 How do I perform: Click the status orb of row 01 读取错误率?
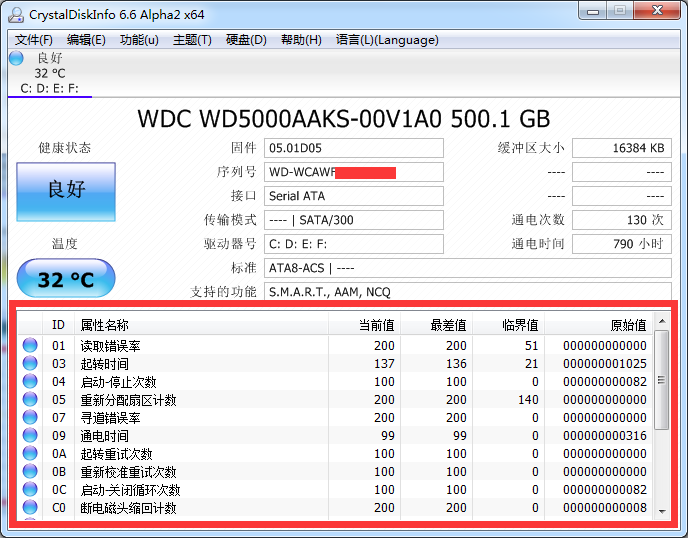(x=30, y=345)
